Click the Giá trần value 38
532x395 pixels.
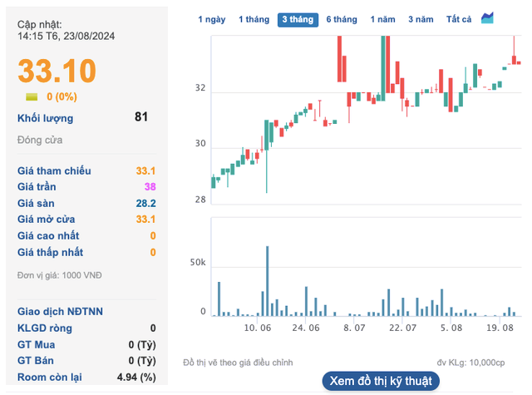[x=150, y=187]
